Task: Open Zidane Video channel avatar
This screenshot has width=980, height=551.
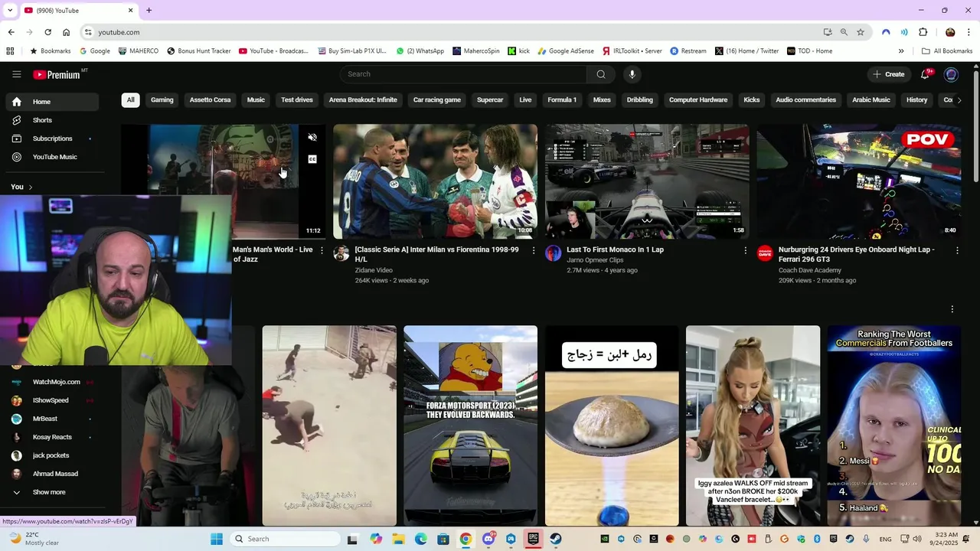Action: pos(341,253)
